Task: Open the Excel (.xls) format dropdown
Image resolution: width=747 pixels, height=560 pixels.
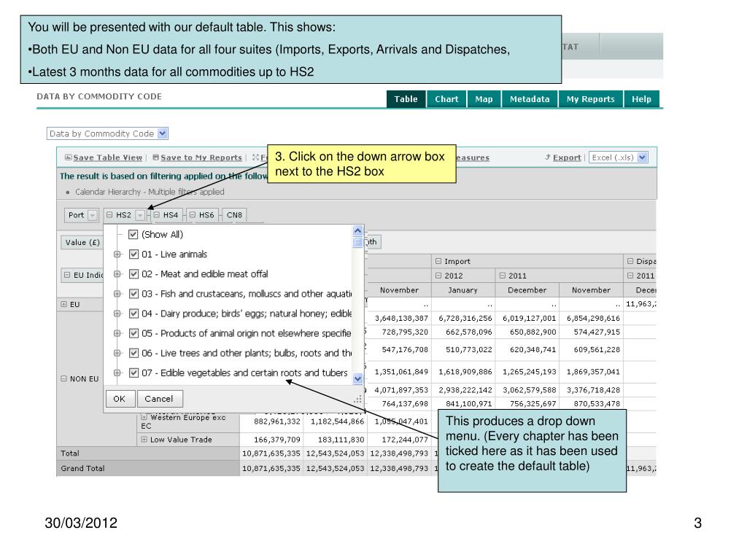Action: pos(642,157)
